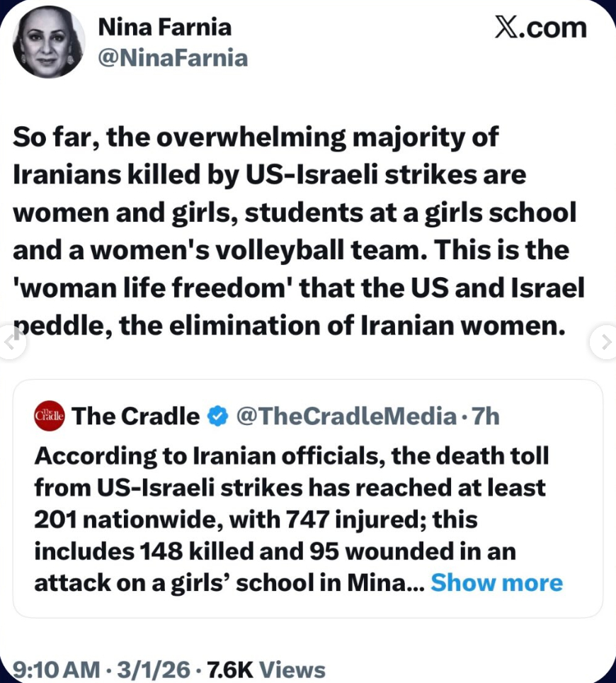
Task: Click the @NinaFarnia handle
Action: [172, 58]
